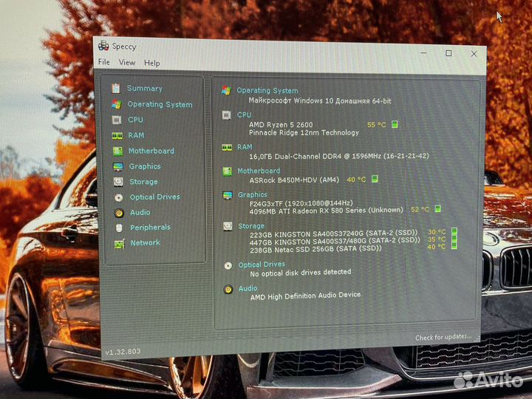Click the CPU chip icon in sidebar
Screen dimensions: 532x399
(x=117, y=120)
